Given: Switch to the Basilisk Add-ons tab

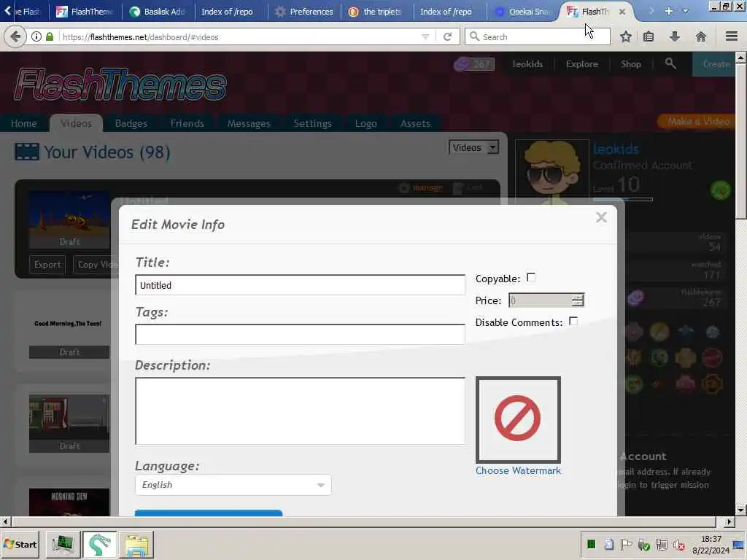Looking at the screenshot, I should 158,12.
